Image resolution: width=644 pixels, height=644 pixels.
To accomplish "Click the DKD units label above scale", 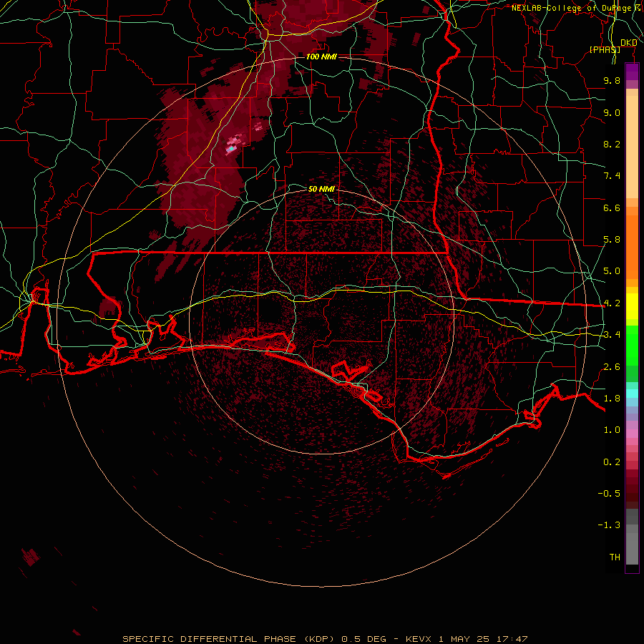I will tap(629, 43).
